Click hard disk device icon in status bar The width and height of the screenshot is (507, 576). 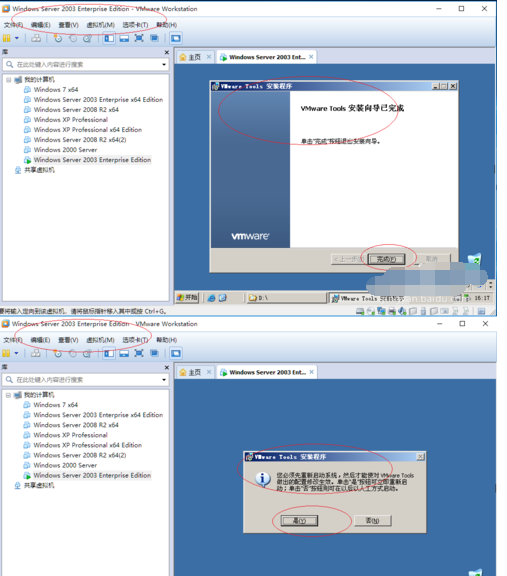coord(360,312)
